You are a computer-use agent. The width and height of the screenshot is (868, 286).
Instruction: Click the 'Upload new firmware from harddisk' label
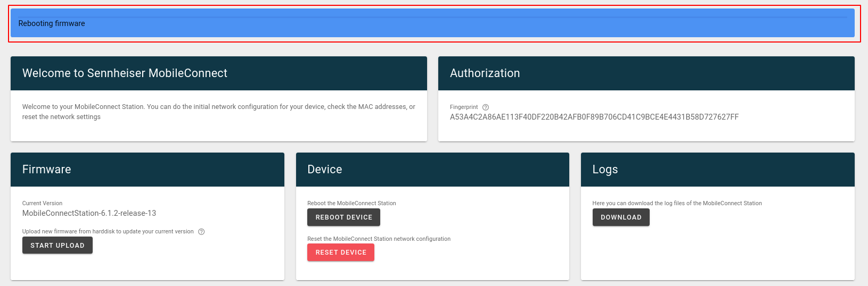[108, 231]
